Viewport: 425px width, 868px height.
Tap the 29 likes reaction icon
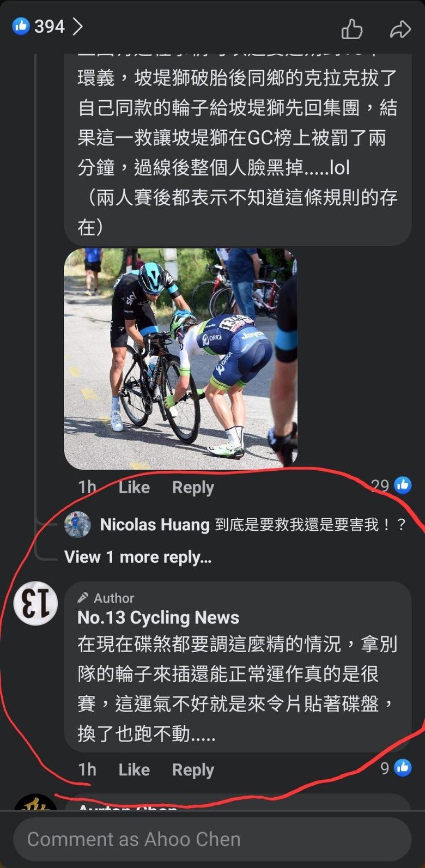pyautogui.click(x=403, y=485)
